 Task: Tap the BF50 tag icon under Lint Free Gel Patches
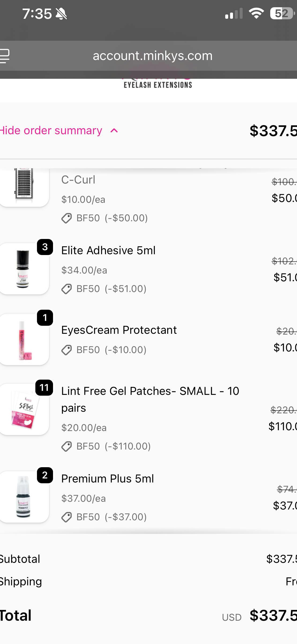point(66,447)
